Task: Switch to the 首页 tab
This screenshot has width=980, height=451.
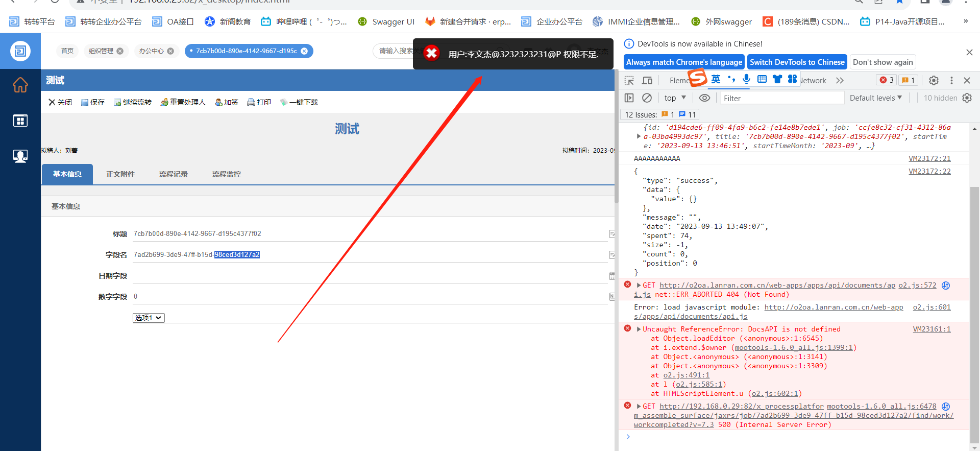Action: point(67,51)
